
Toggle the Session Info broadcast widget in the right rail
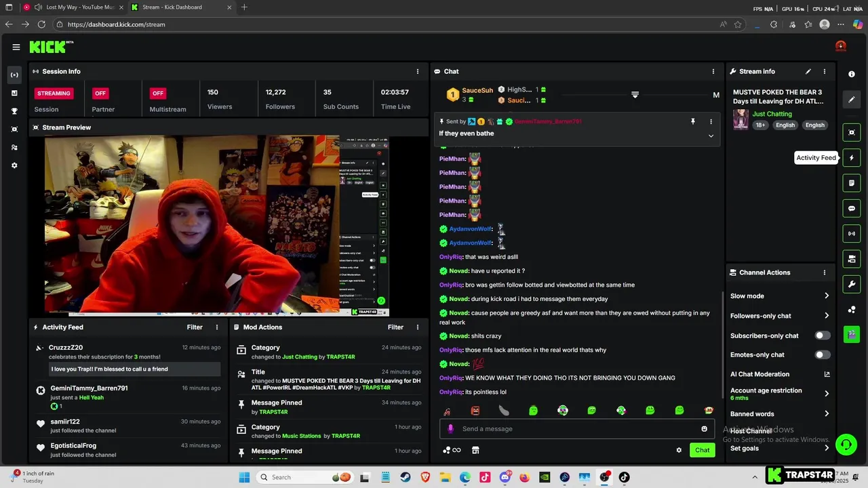[x=852, y=234]
